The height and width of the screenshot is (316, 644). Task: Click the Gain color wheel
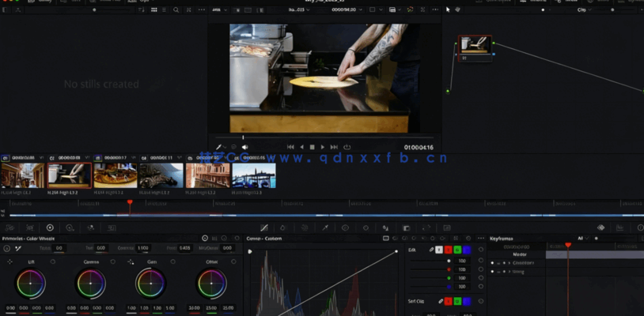click(151, 283)
